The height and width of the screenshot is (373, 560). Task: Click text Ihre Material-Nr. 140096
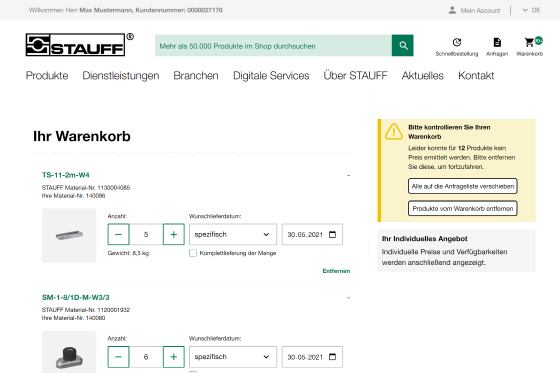pyautogui.click(x=73, y=196)
